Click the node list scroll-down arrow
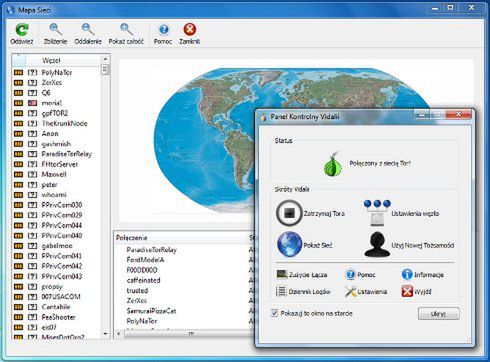The height and width of the screenshot is (362, 490). click(105, 334)
